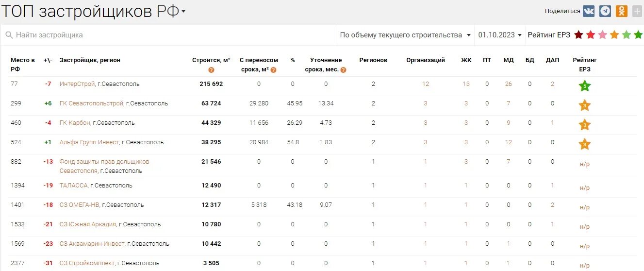Click ГК Севастопольстрой orange rating star

[585, 106]
